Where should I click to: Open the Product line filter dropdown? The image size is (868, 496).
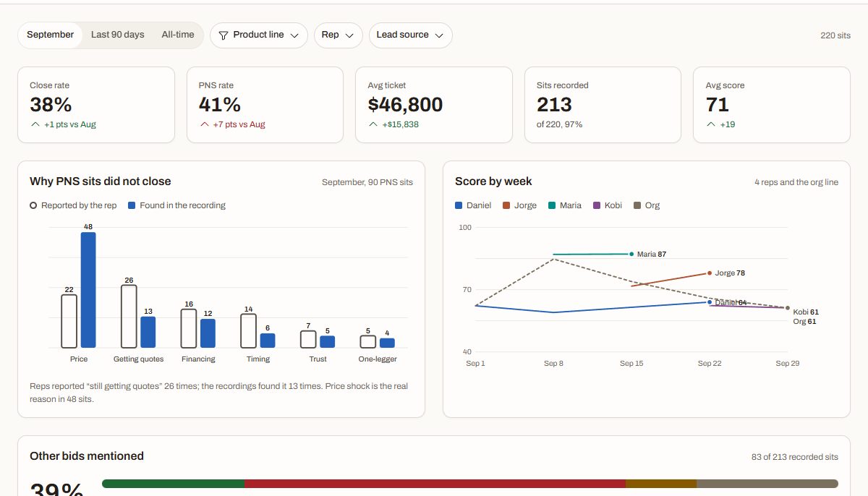coord(259,35)
